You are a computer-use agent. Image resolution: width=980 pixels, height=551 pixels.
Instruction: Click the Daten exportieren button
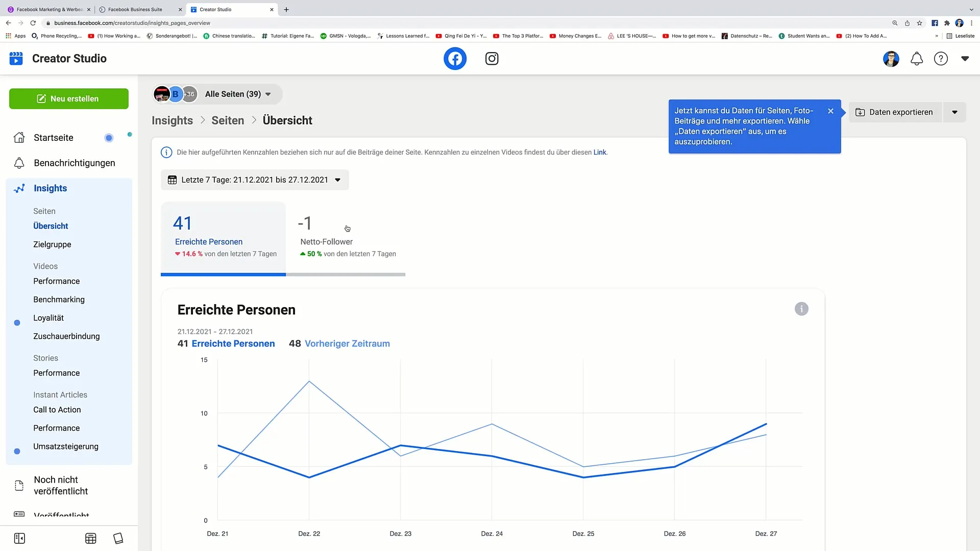[900, 112]
